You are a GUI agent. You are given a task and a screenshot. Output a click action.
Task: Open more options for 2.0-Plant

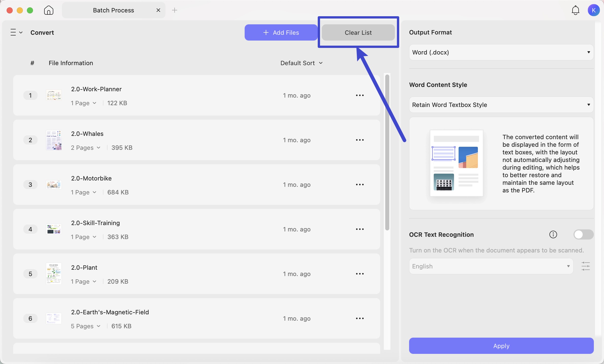click(360, 274)
